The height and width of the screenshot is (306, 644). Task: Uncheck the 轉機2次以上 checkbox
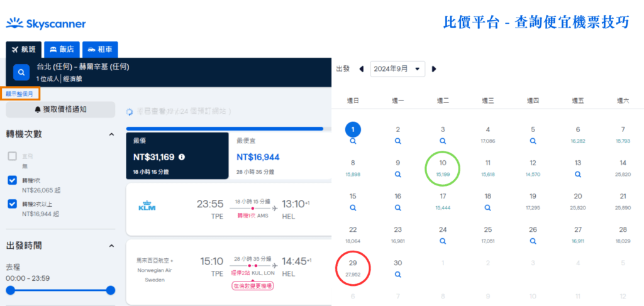tap(13, 204)
